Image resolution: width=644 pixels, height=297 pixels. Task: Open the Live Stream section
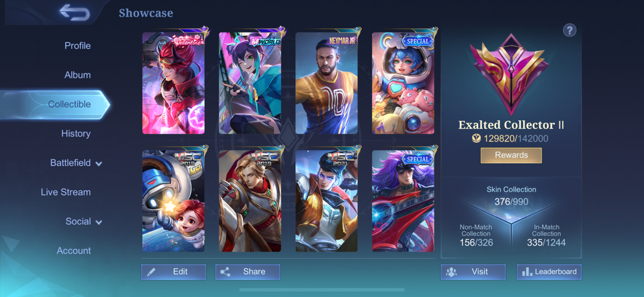tap(66, 192)
